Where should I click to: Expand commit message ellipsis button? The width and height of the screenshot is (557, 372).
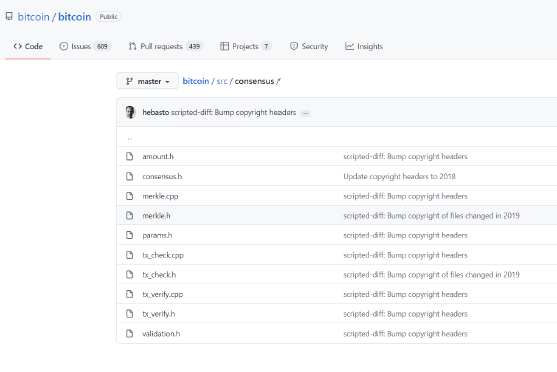305,113
